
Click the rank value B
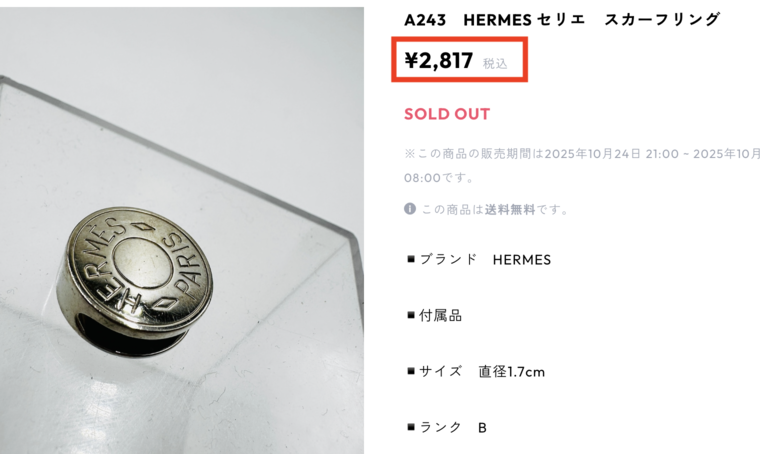tap(482, 427)
